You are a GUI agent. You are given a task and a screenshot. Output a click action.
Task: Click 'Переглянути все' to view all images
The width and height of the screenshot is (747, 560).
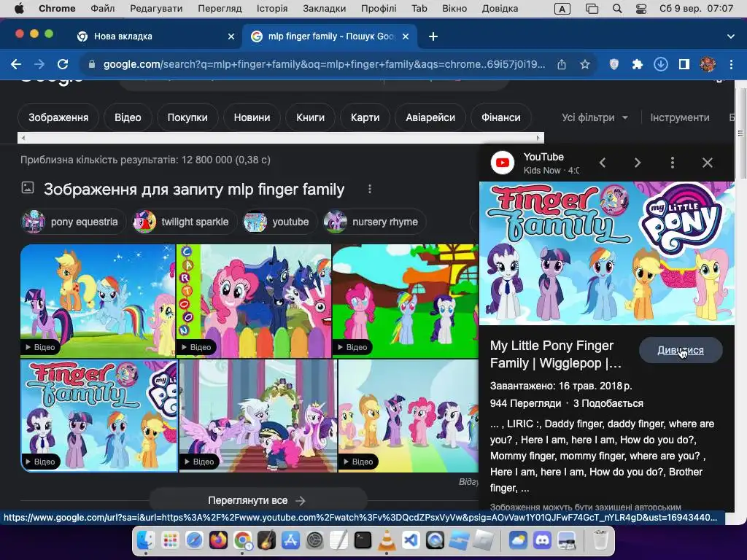pyautogui.click(x=258, y=500)
